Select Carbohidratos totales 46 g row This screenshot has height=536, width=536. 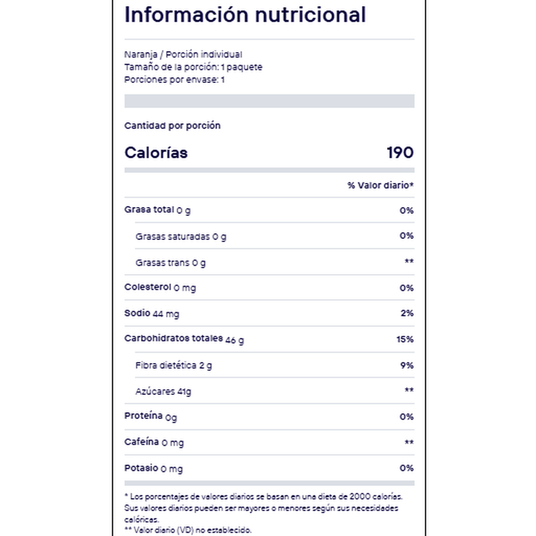[x=269, y=339]
